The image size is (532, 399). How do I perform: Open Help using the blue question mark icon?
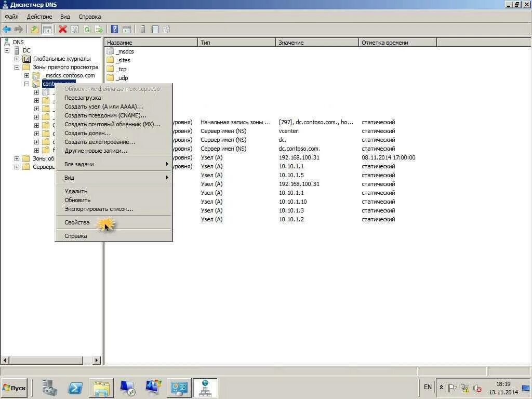[x=115, y=29]
